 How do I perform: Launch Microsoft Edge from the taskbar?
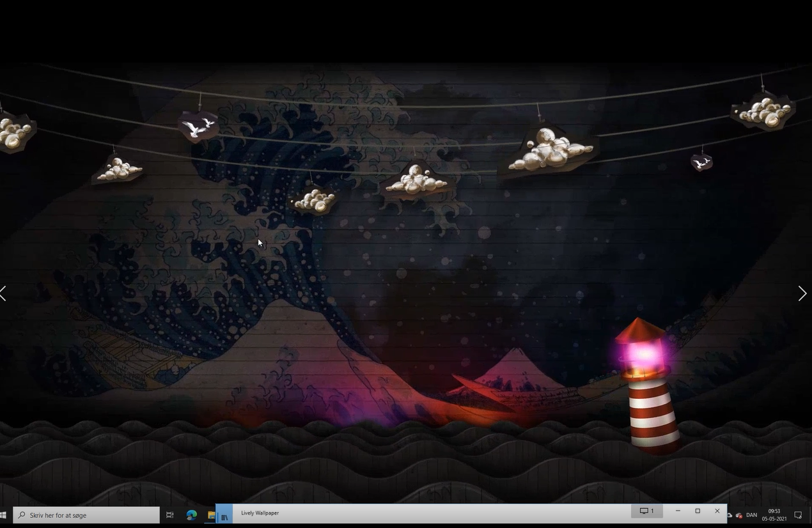(x=191, y=515)
